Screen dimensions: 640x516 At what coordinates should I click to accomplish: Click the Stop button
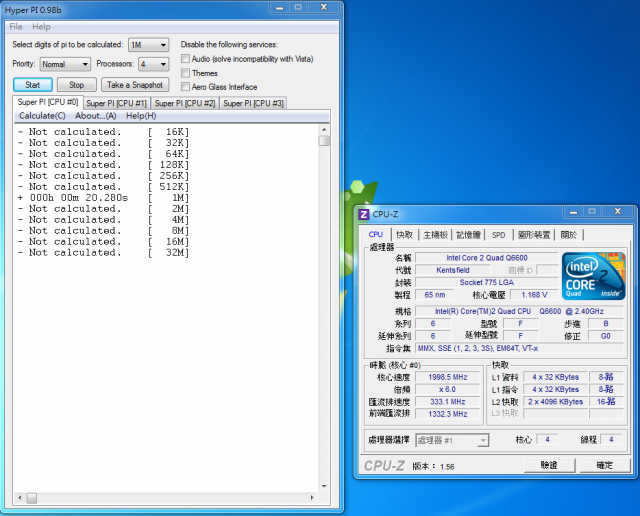coord(77,85)
